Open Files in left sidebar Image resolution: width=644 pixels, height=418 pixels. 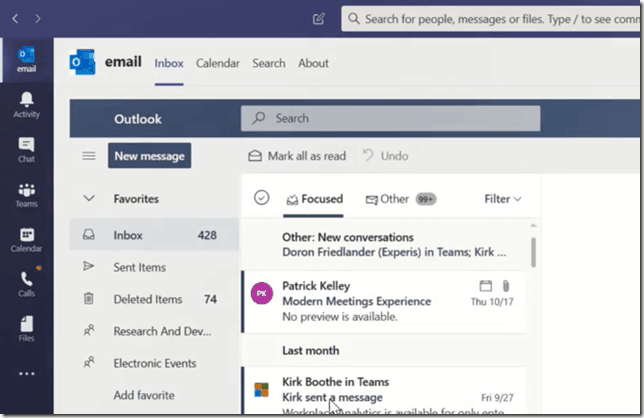[26, 330]
